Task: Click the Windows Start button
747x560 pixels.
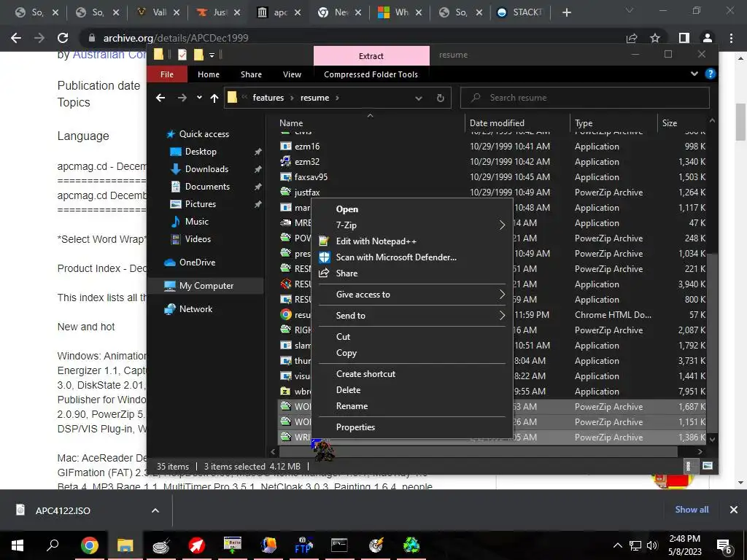Action: (x=18, y=545)
